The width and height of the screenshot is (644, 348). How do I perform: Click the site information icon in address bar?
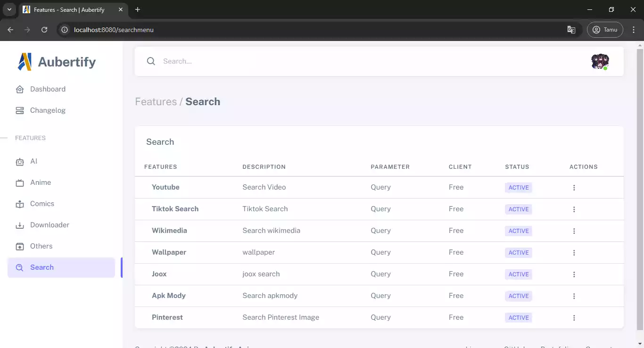[65, 30]
